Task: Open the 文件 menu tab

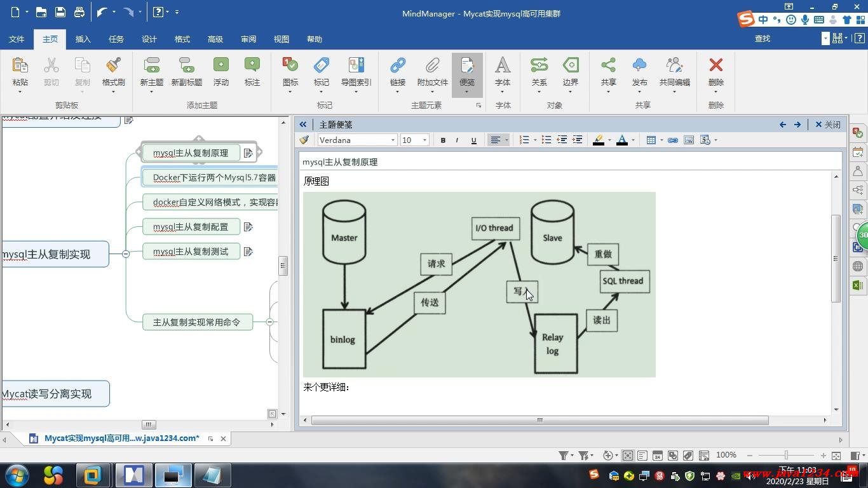Action: (x=17, y=39)
